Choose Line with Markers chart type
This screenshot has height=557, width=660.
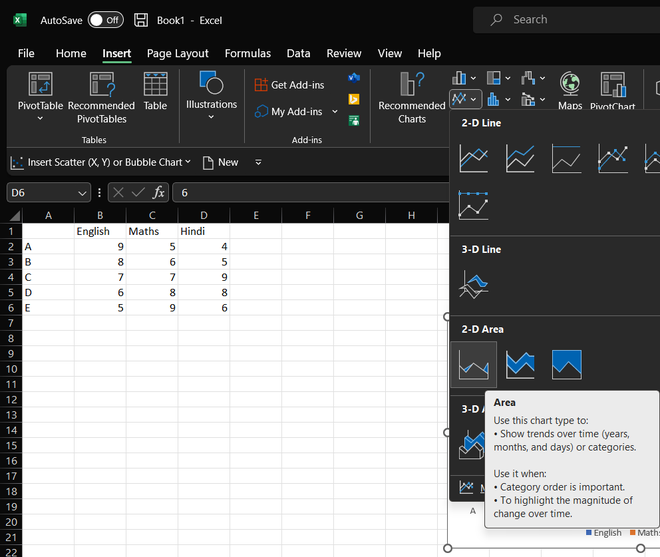[x=612, y=158]
